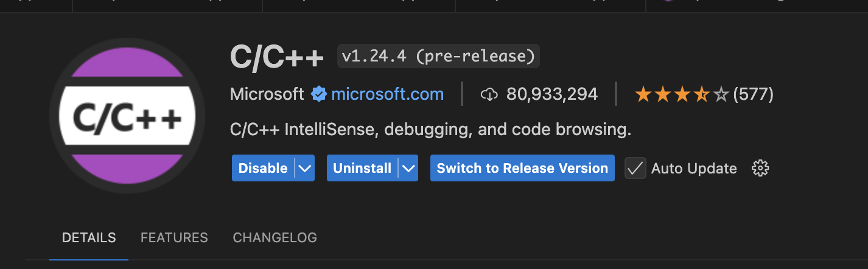
Task: Show the CHANGELOG tab
Action: [x=275, y=237]
